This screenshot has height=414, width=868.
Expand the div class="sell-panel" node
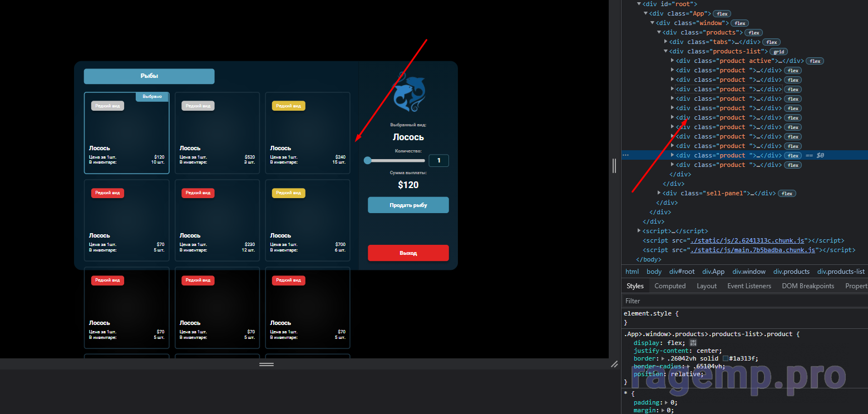[x=659, y=193]
